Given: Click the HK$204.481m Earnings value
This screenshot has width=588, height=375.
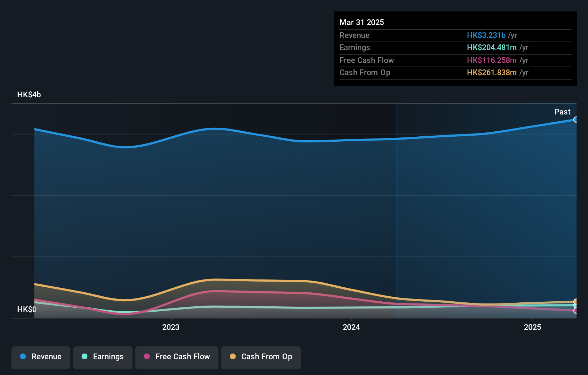Looking at the screenshot, I should point(492,47).
